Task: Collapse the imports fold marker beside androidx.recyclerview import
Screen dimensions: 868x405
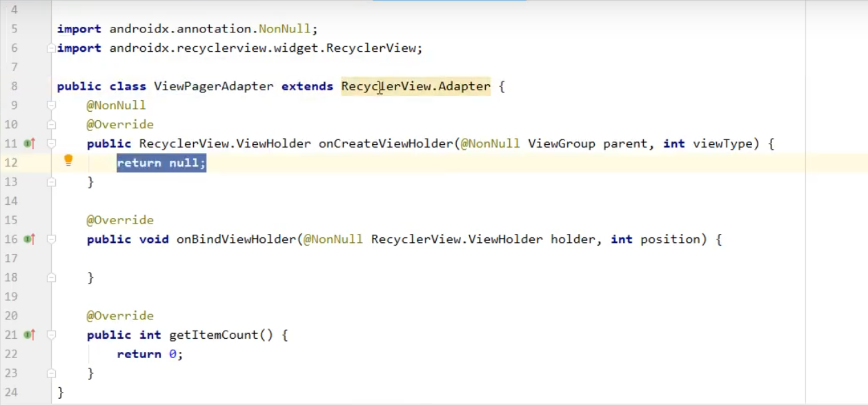Action: click(x=51, y=48)
